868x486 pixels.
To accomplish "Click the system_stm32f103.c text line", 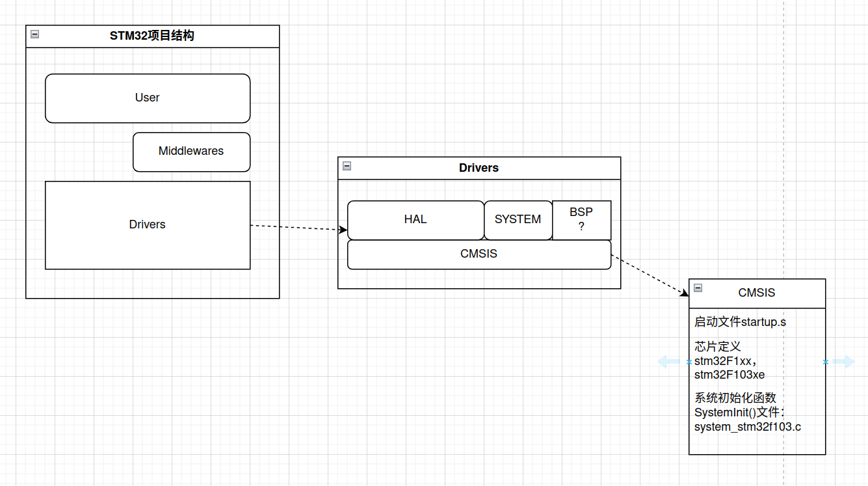I will (x=748, y=427).
